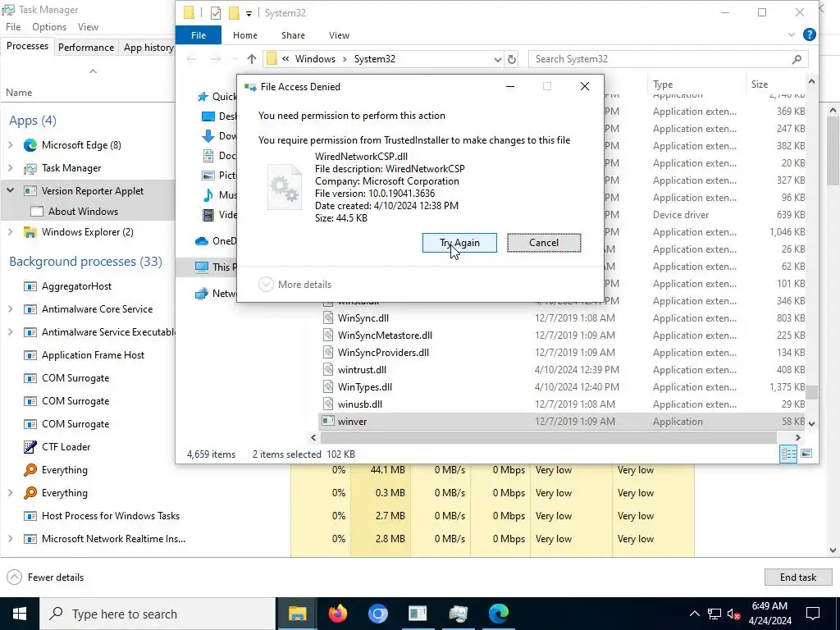Open Microsoft Edge from taskbar
The image size is (840, 630).
pos(498,614)
